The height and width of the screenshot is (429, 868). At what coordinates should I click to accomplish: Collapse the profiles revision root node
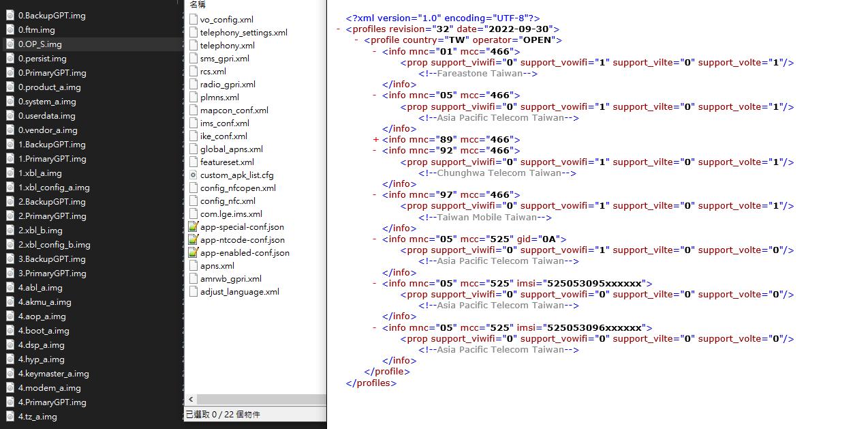click(339, 29)
